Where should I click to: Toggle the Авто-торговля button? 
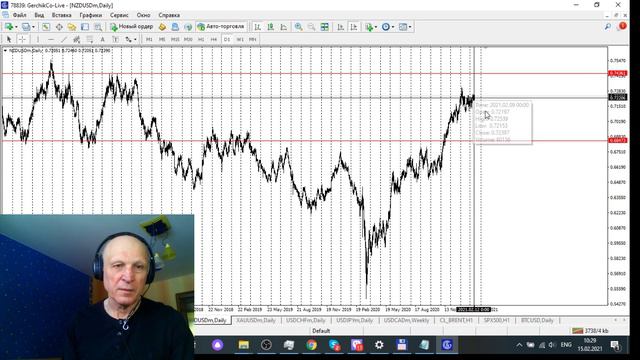click(221, 27)
